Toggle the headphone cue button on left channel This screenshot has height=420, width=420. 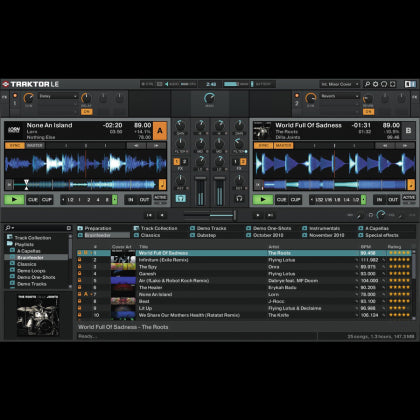pyautogui.click(x=180, y=199)
